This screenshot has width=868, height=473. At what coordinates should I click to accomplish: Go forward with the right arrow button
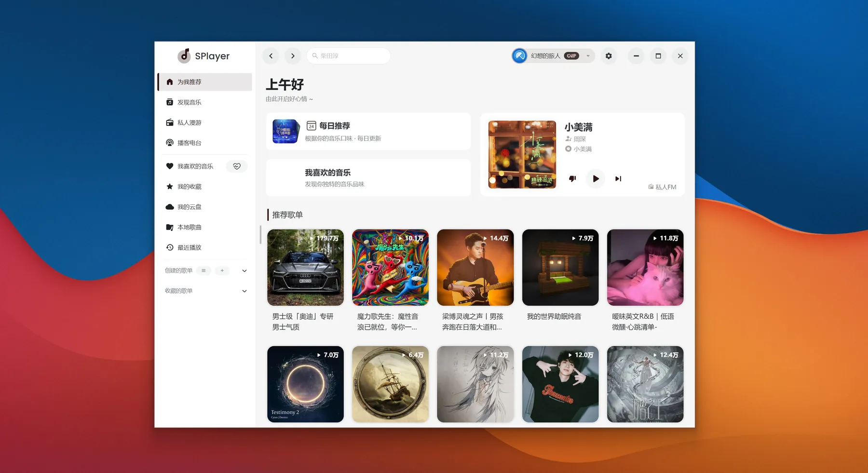click(x=293, y=56)
